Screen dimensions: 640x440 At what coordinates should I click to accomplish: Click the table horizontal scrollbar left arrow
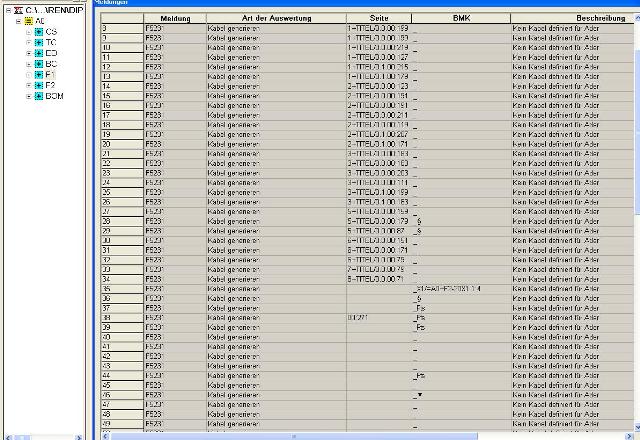tap(105, 436)
